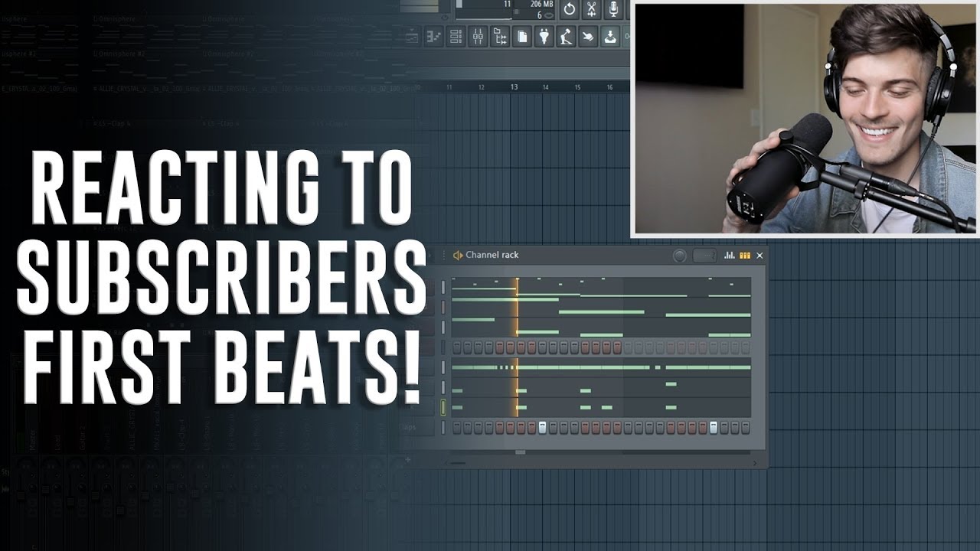The height and width of the screenshot is (551, 980).
Task: Click the Channel rack right scroll arrow
Action: pyautogui.click(x=755, y=463)
